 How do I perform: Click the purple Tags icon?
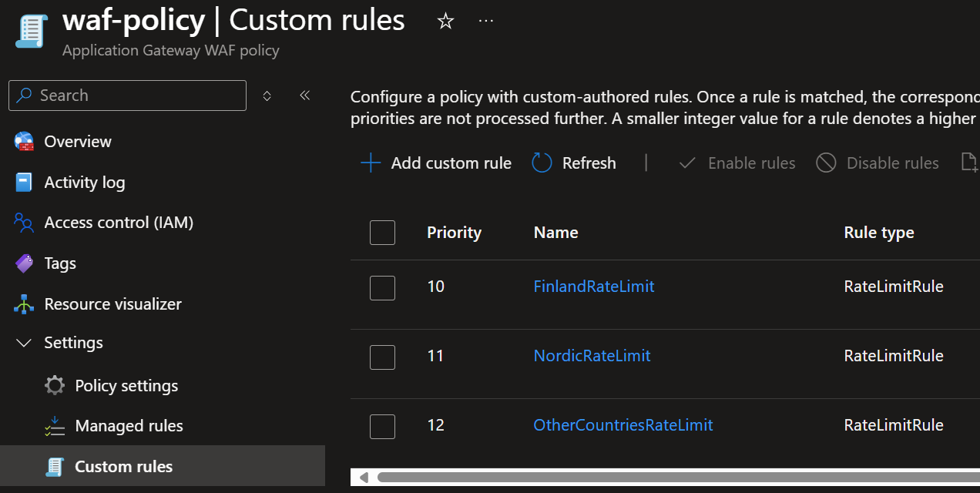pyautogui.click(x=24, y=263)
